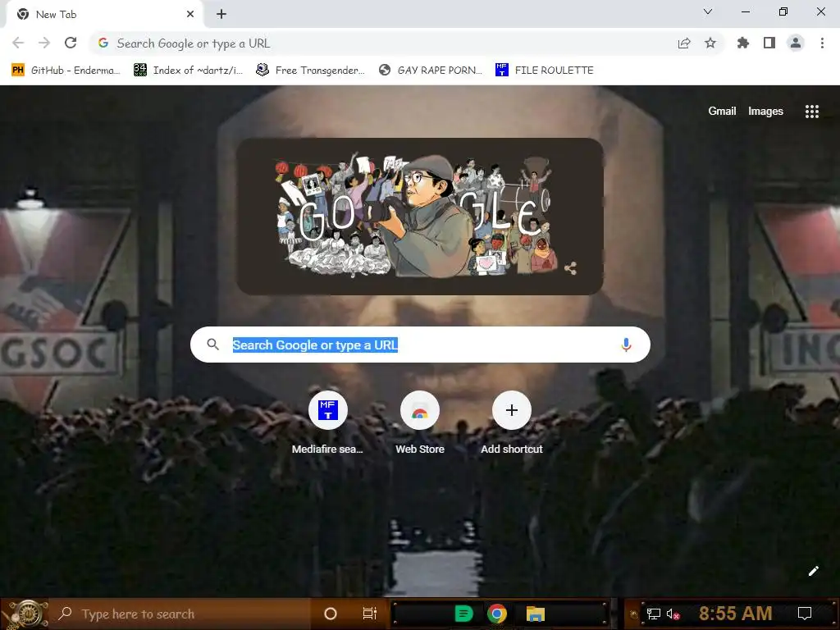Open the Windows Start button
The width and height of the screenshot is (840, 630).
click(x=25, y=614)
